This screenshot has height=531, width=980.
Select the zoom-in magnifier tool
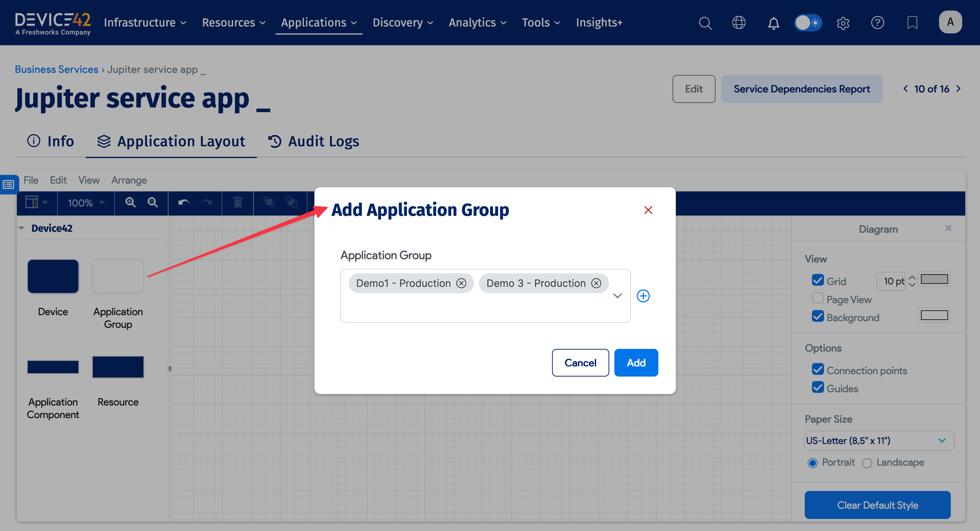point(130,203)
